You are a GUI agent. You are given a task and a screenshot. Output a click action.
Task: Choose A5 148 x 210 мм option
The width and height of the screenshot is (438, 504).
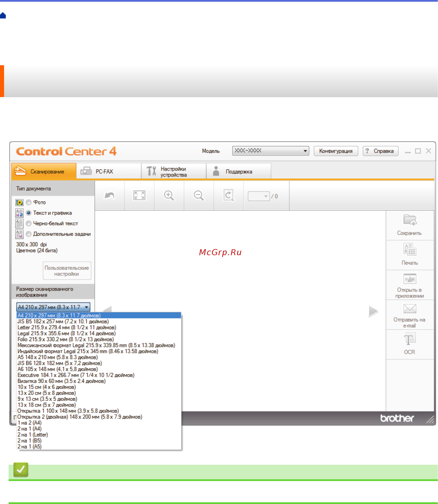pyautogui.click(x=99, y=357)
